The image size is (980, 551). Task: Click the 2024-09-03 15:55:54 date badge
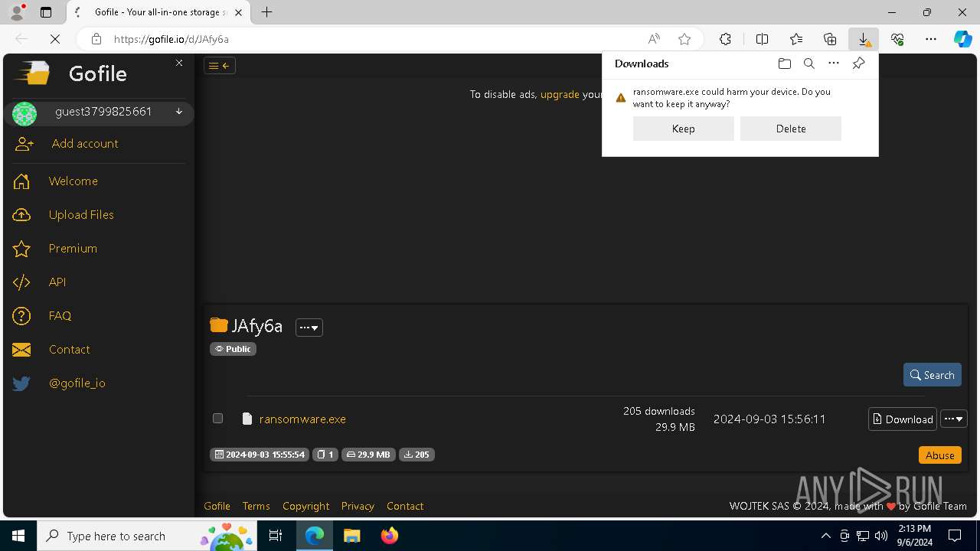point(260,455)
